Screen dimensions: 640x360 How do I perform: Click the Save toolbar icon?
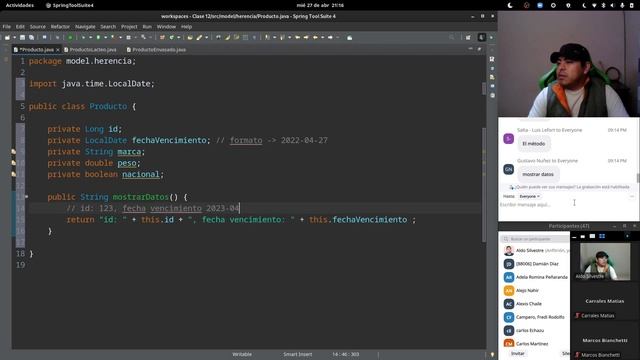pyautogui.click(x=22, y=38)
